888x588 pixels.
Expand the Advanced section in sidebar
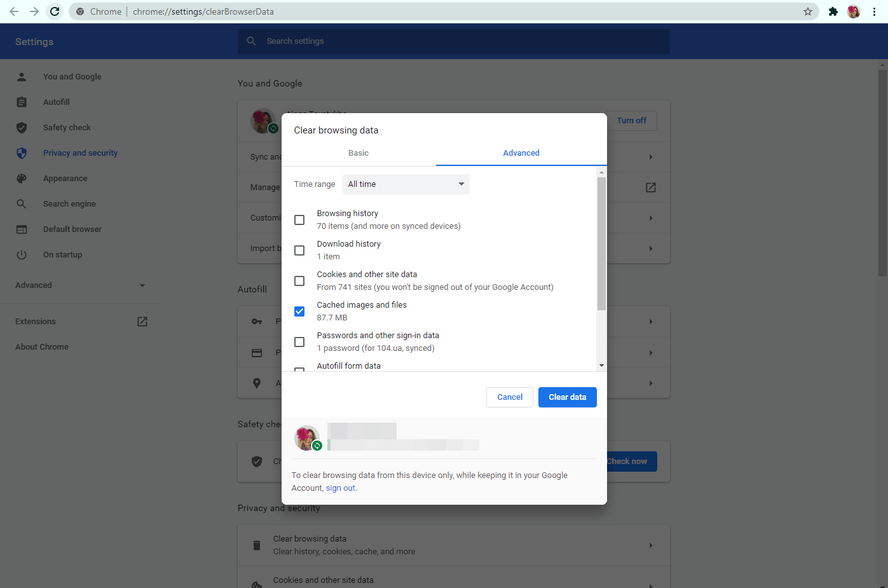(x=80, y=285)
